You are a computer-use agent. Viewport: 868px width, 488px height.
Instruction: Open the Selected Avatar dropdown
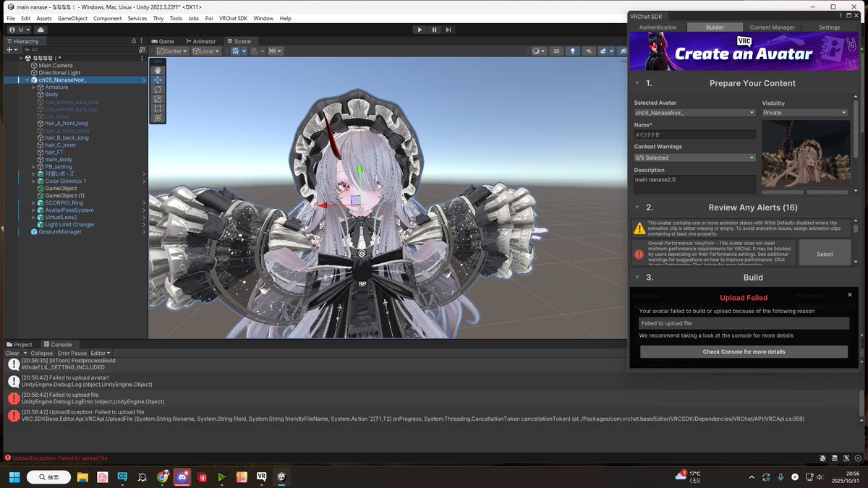pyautogui.click(x=694, y=113)
